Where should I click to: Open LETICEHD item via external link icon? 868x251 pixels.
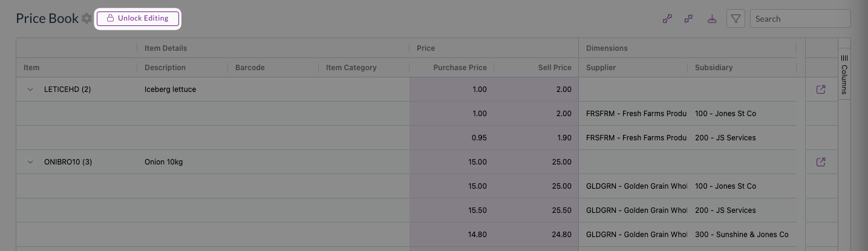(821, 90)
